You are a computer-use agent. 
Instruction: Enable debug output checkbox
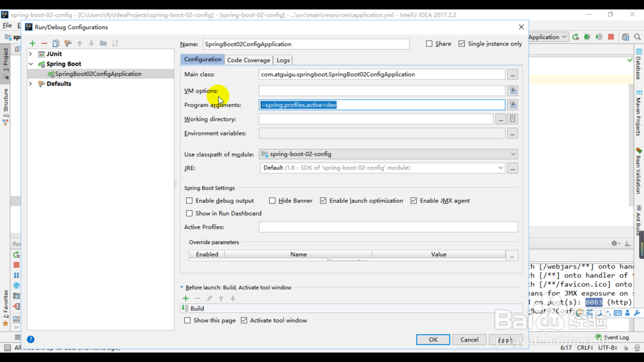(x=189, y=200)
